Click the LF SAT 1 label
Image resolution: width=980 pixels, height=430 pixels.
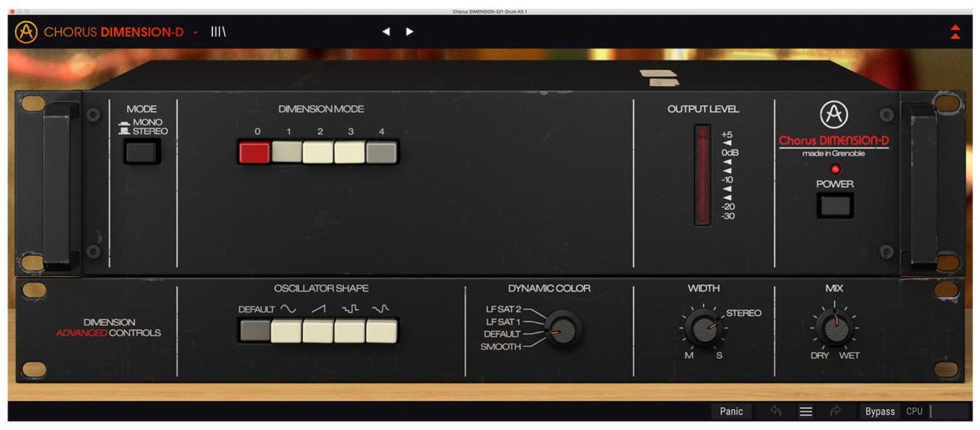[x=503, y=322]
